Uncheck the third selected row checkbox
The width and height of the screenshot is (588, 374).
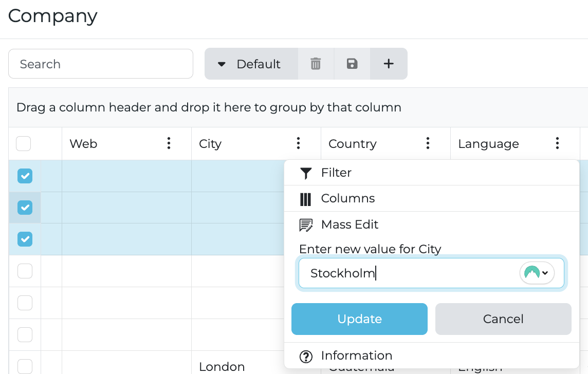coord(25,239)
